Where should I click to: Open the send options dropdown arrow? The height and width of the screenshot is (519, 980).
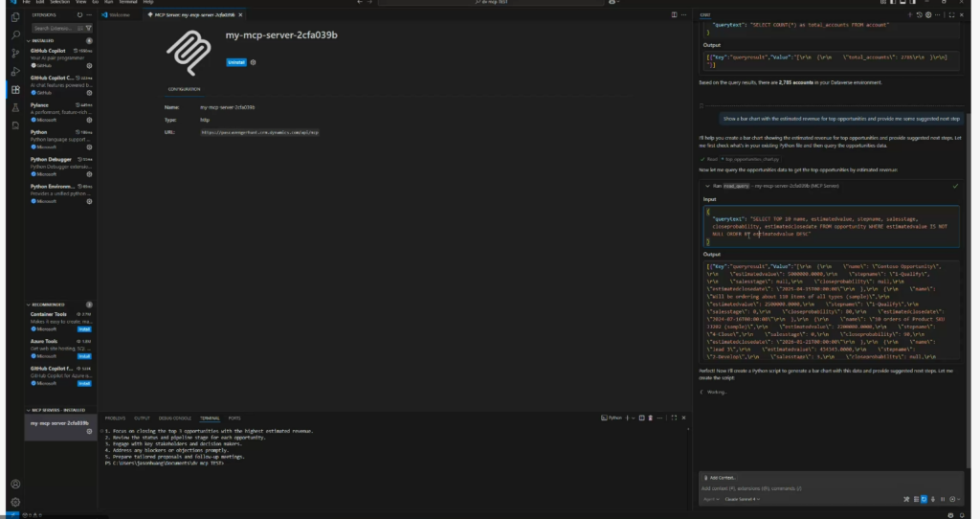959,499
